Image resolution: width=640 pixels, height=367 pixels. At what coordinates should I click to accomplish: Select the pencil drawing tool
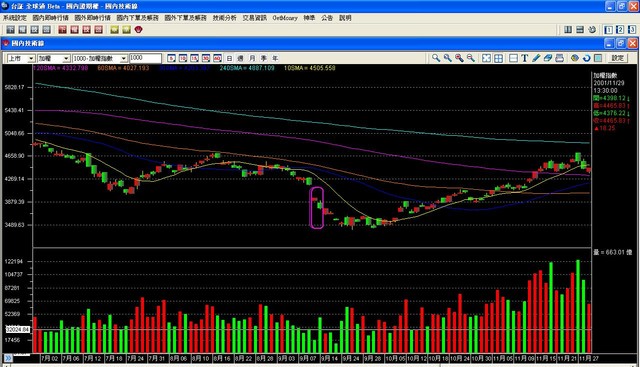click(x=536, y=58)
